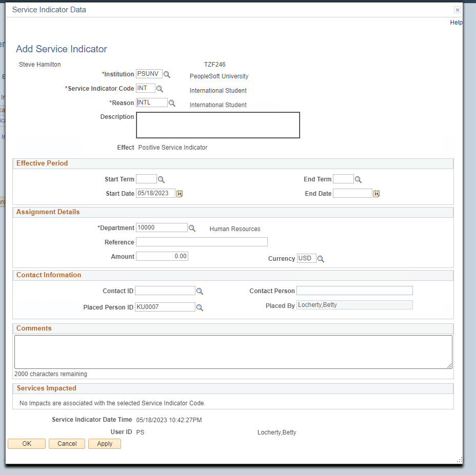
Task: Click the Start Date field
Action: click(156, 193)
